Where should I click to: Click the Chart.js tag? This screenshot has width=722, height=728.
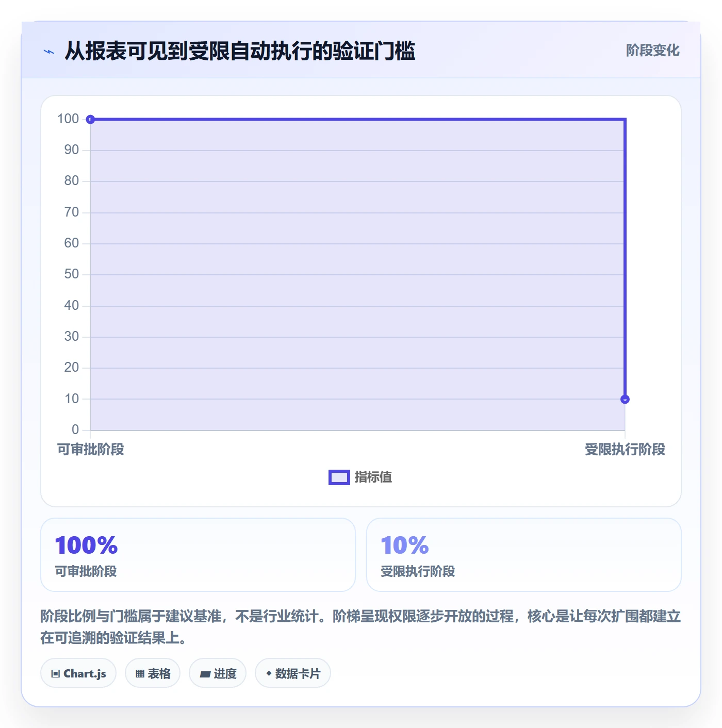[x=78, y=673]
